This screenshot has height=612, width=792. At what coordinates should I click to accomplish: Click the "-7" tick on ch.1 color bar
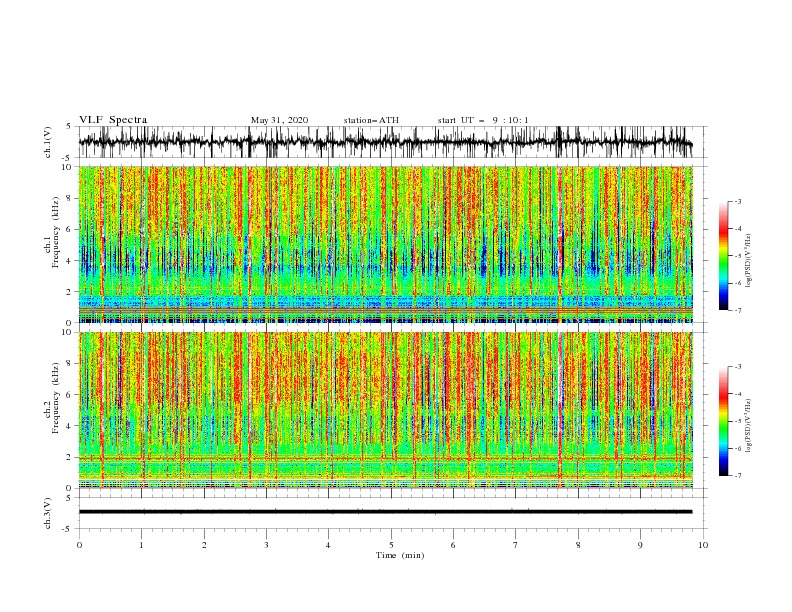pos(738,311)
